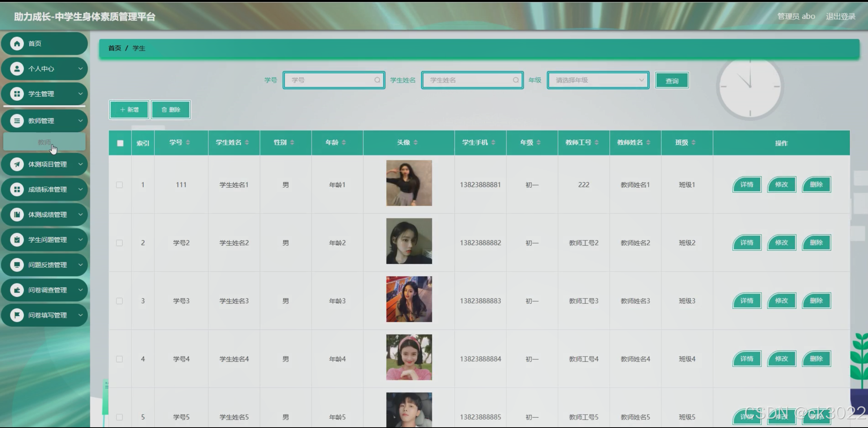Click the 退出登录 logout link
868x428 pixels.
pos(840,17)
